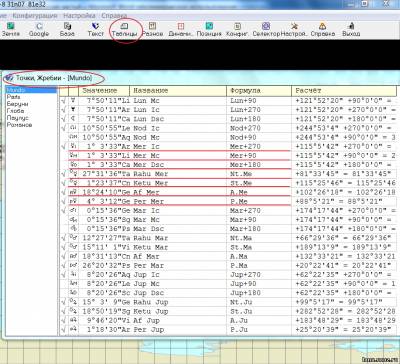Uncheck the Nod Ic row checkmark
The height and width of the screenshot is (364, 400).
[64, 128]
